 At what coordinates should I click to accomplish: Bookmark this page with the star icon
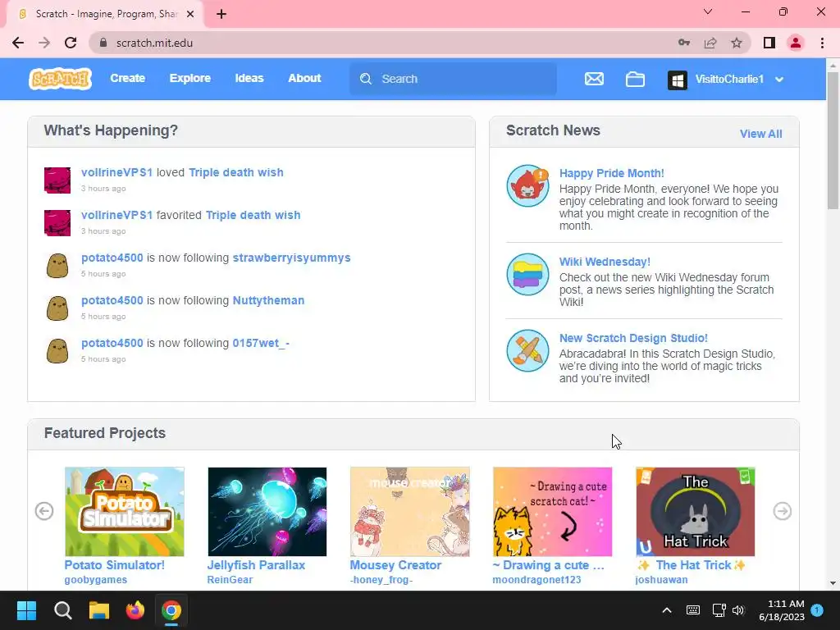coord(737,43)
